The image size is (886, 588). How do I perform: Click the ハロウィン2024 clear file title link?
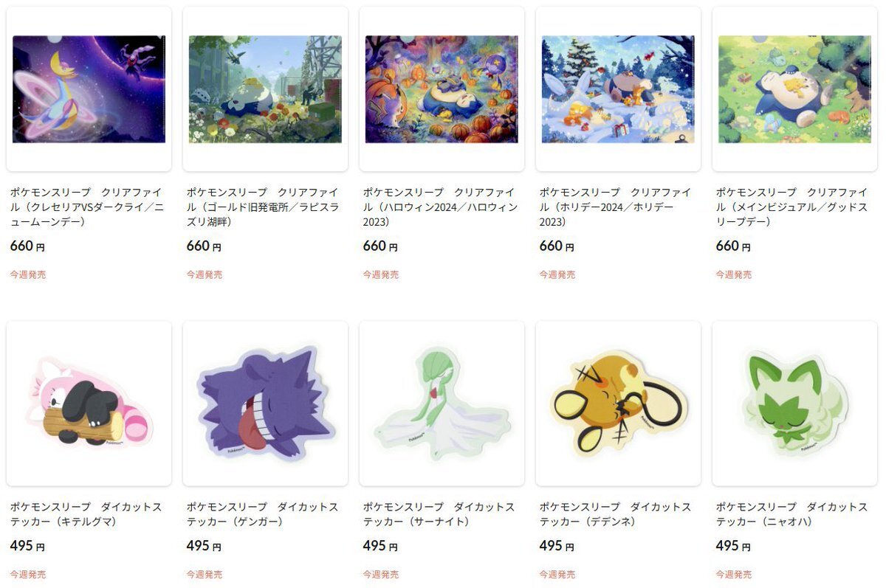[x=440, y=207]
